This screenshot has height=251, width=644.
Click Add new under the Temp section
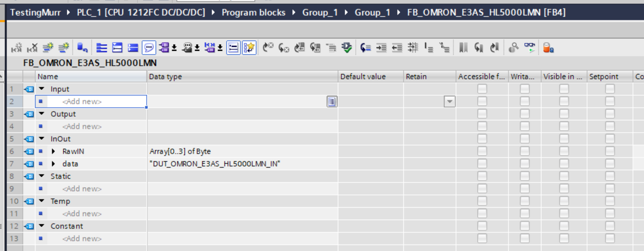click(82, 214)
